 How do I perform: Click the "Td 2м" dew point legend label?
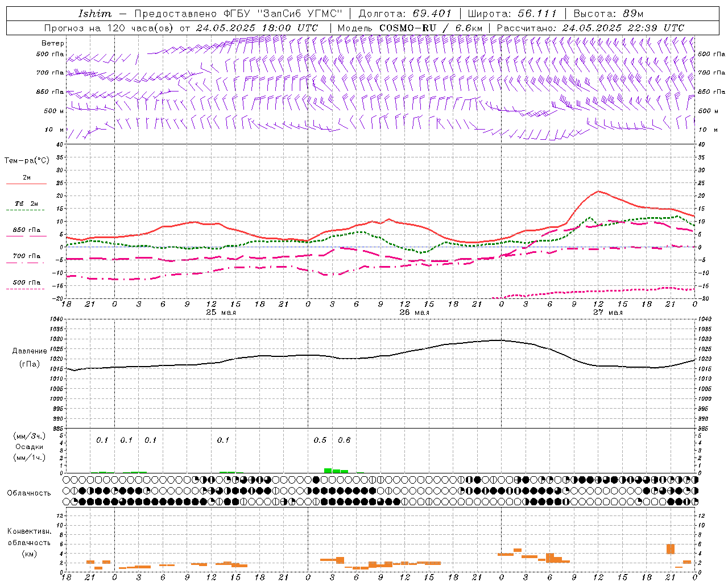[27, 203]
